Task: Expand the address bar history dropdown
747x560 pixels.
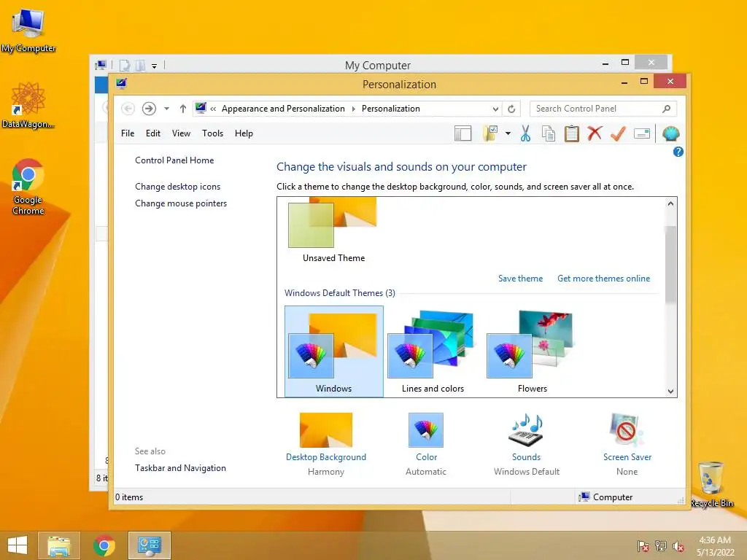Action: [495, 109]
